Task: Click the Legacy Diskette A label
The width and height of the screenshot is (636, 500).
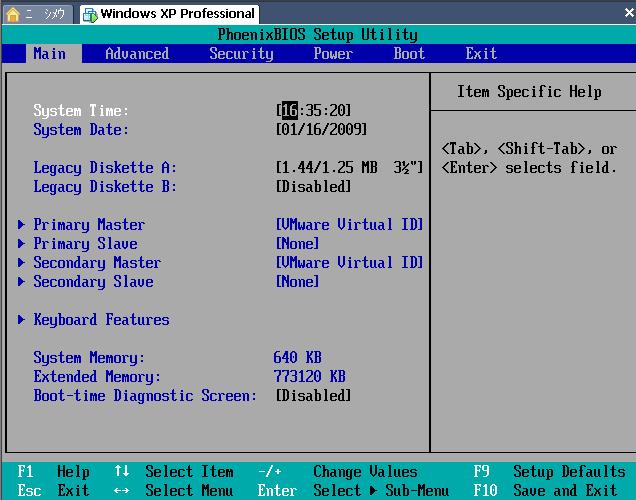Action: (x=105, y=168)
